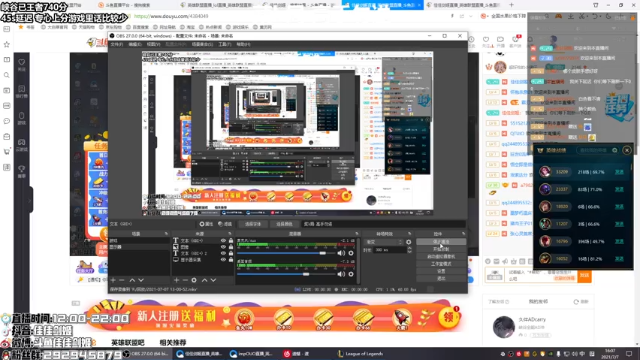The height and width of the screenshot is (360, 640).
Task: Add a new scene with plus icon
Action: (113, 280)
